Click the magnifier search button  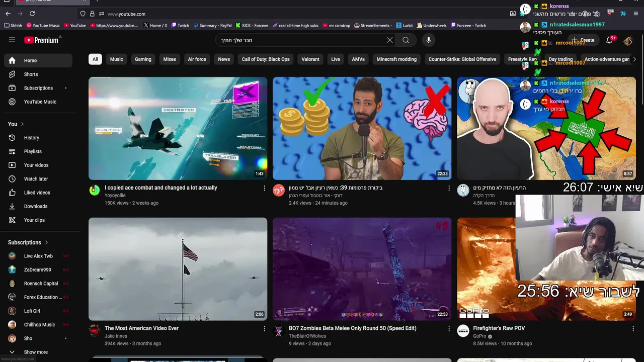406,40
